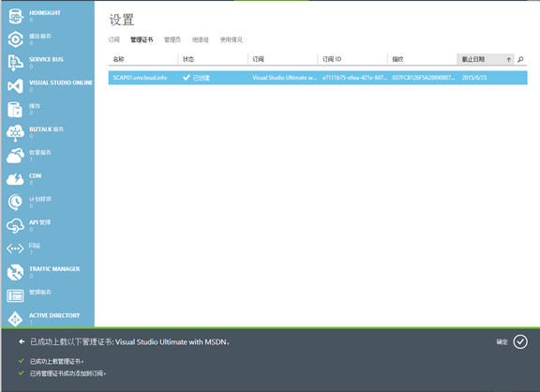Select the Service Bus sidebar icon
The image size is (540, 392).
click(x=16, y=63)
